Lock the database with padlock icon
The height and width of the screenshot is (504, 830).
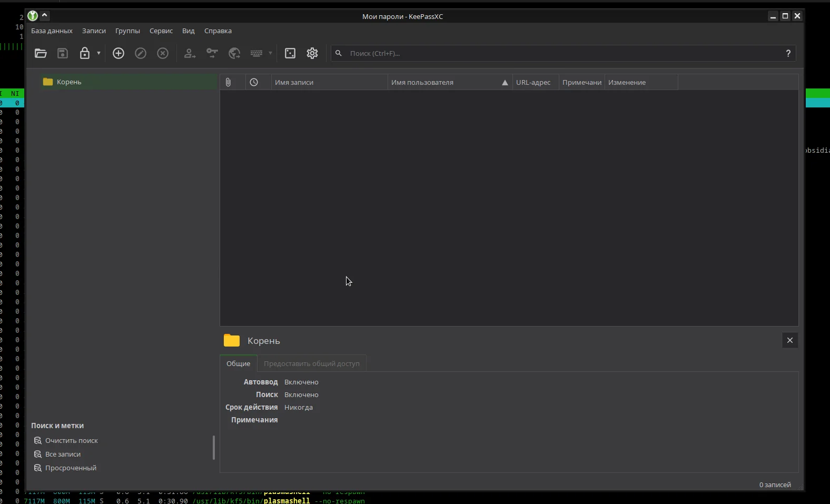[x=84, y=53]
